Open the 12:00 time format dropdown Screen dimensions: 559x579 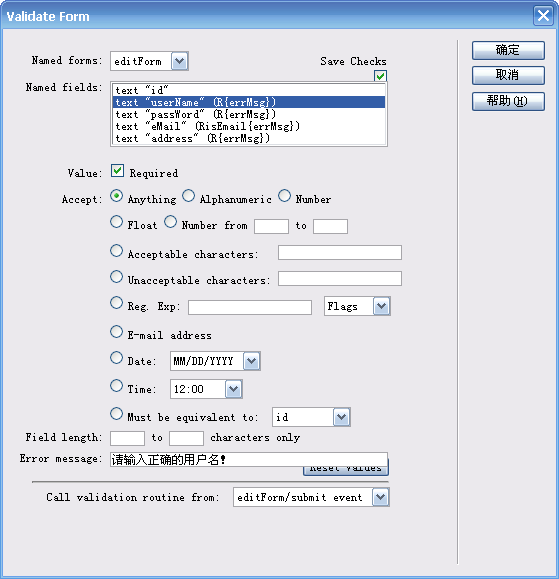tap(233, 389)
